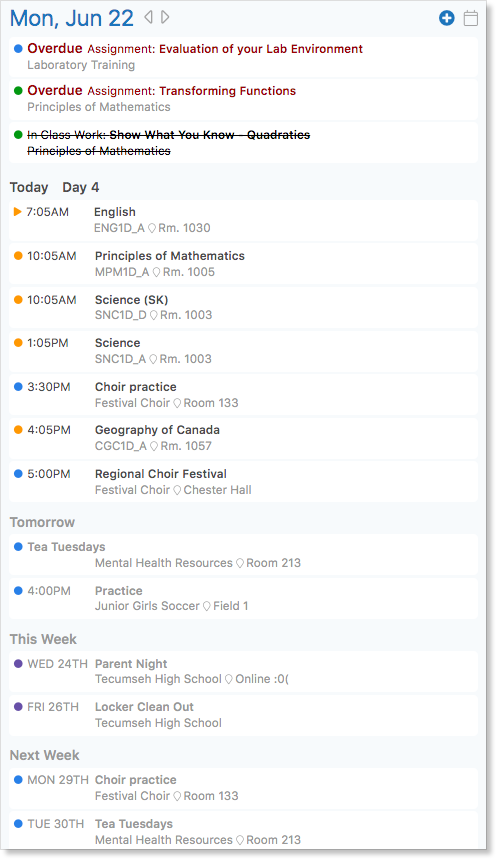Open the 3:30PM Choir practice event
Screen dimensions: 497x860
click(x=243, y=394)
